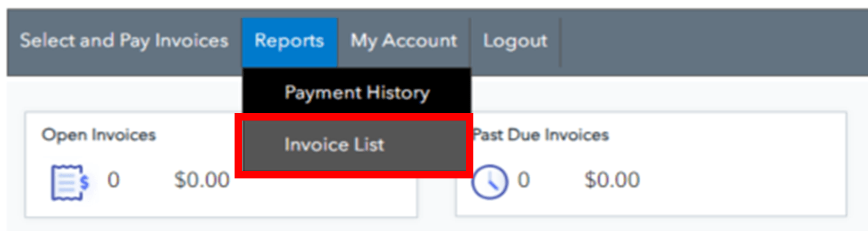
Task: Choose Invoice List in the dropdown
Action: point(334,144)
